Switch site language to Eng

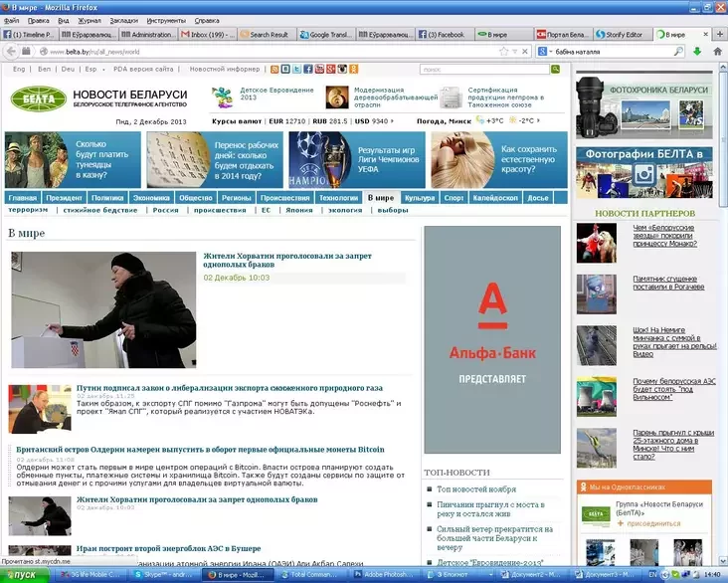click(x=19, y=69)
